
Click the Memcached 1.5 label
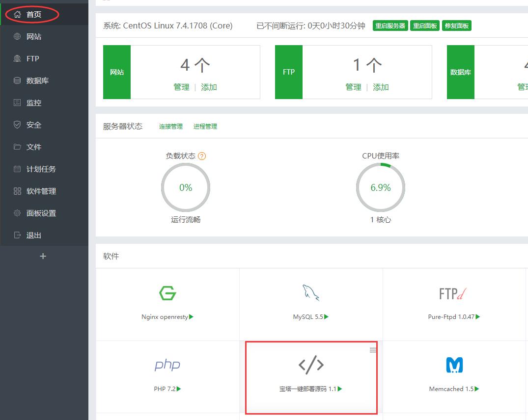[x=451, y=389]
